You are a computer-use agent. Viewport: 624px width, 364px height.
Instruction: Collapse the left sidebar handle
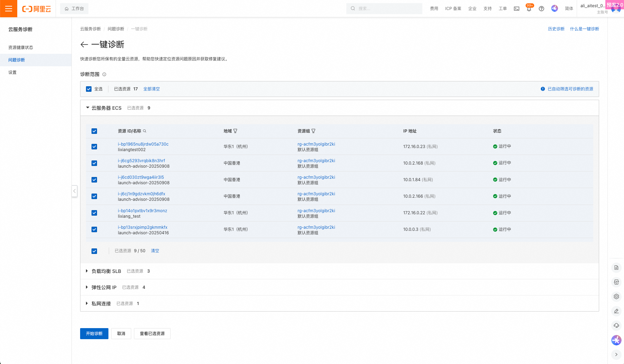[74, 191]
